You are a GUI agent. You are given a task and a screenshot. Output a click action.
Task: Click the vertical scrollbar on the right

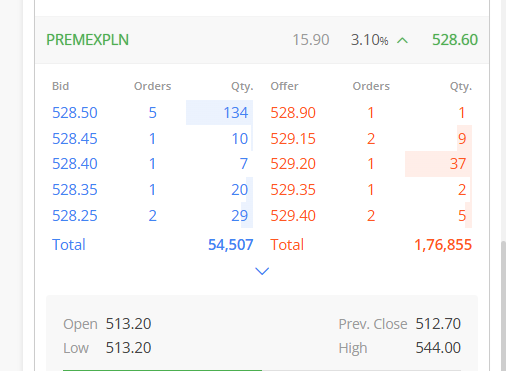(x=503, y=306)
